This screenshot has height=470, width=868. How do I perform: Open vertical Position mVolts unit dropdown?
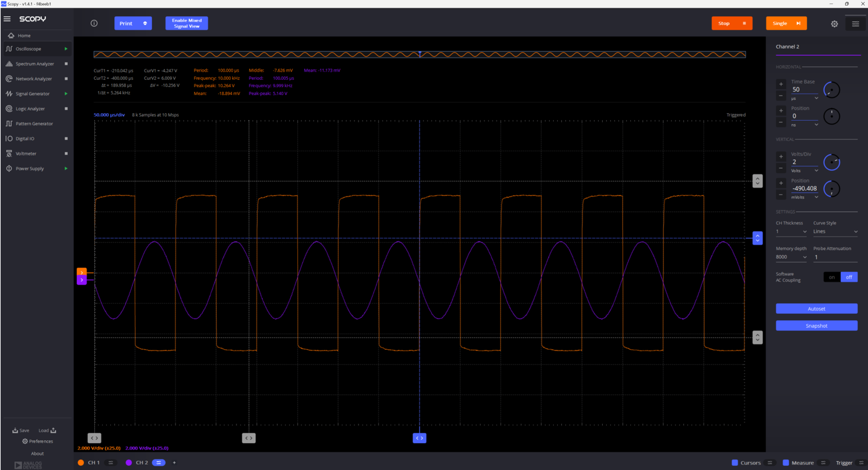click(804, 197)
